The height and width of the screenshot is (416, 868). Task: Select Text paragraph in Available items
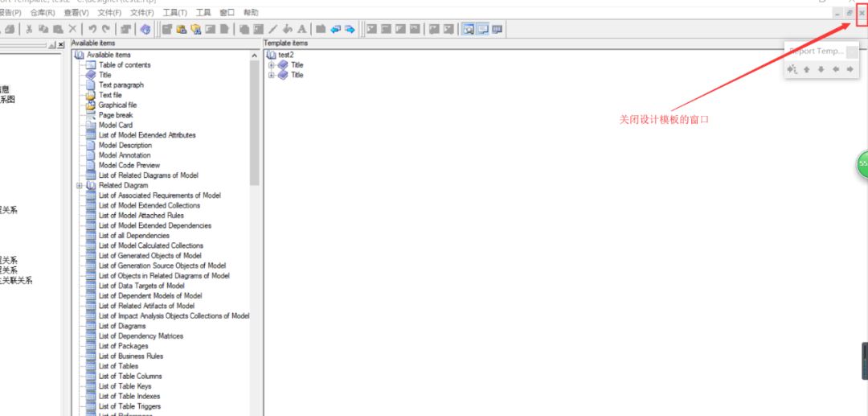click(121, 84)
